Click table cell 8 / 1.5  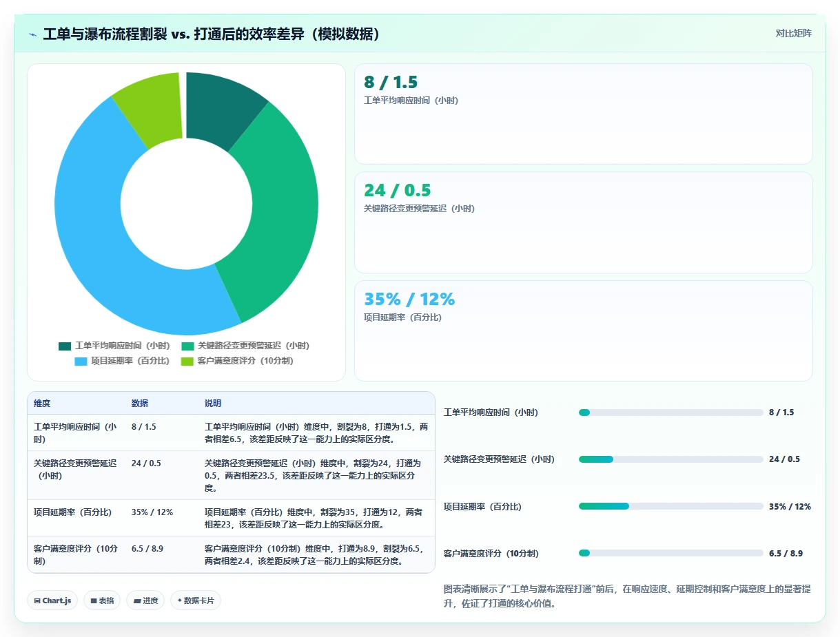click(144, 427)
